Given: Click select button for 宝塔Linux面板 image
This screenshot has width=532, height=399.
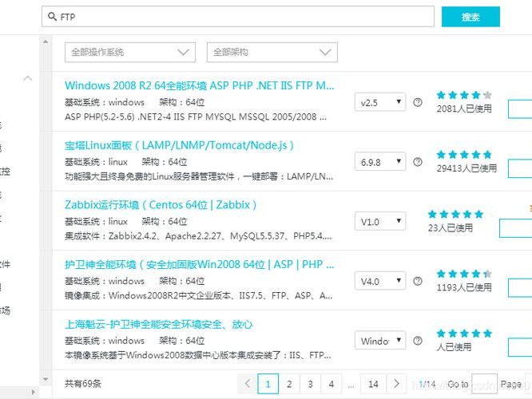Looking at the screenshot, I should pos(520,168).
